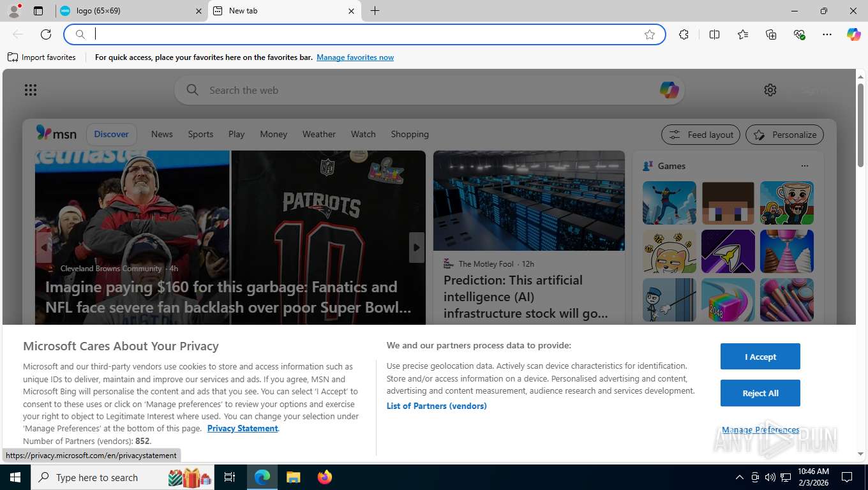Open the notification center icon
Screen dimensions: 868x490
click(847, 477)
